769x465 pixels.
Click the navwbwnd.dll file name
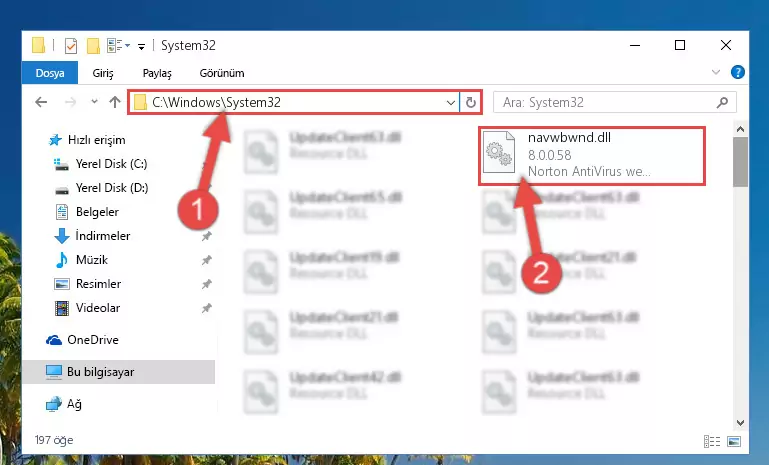569,138
